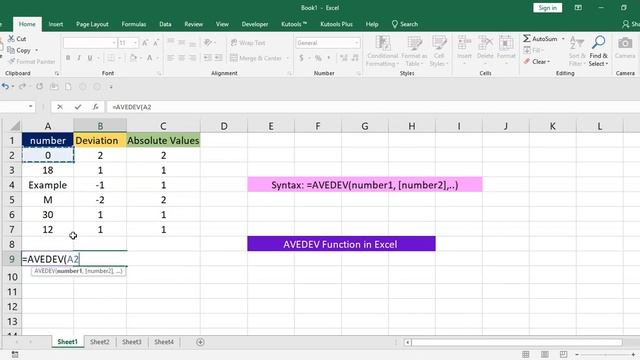This screenshot has width=640, height=360.
Task: Open the Formulas ribbon tab
Action: tap(133, 24)
